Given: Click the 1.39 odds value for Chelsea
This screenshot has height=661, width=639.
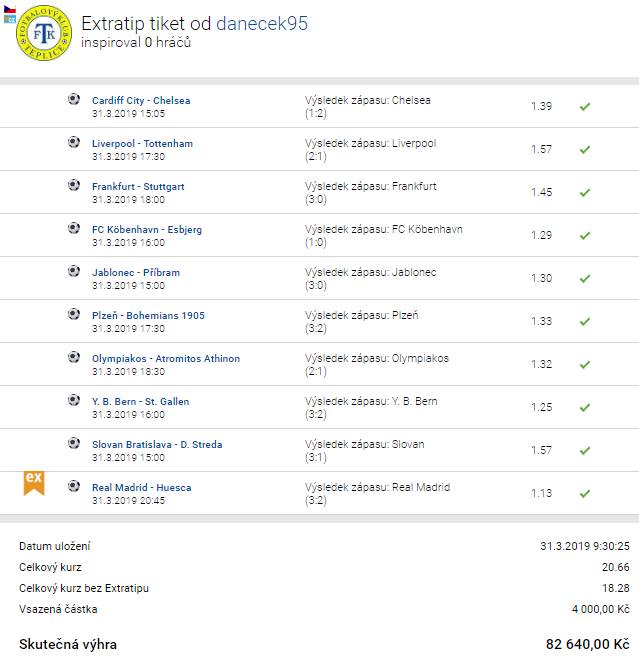Looking at the screenshot, I should (542, 106).
